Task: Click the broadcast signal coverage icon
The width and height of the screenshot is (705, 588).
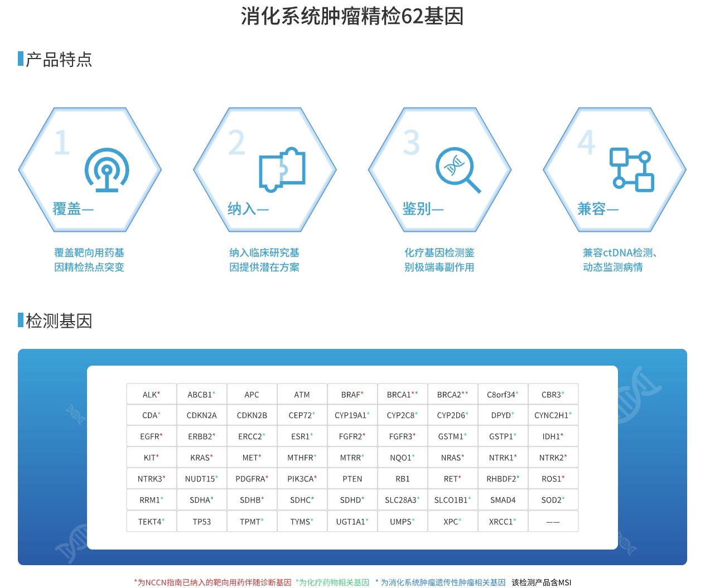Action: point(107,170)
